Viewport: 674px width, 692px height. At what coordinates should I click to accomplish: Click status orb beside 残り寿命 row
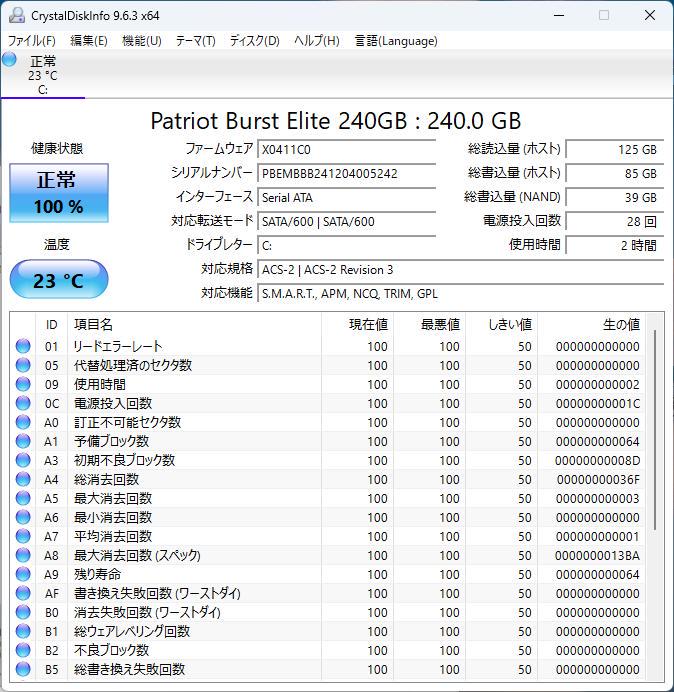click(23, 574)
